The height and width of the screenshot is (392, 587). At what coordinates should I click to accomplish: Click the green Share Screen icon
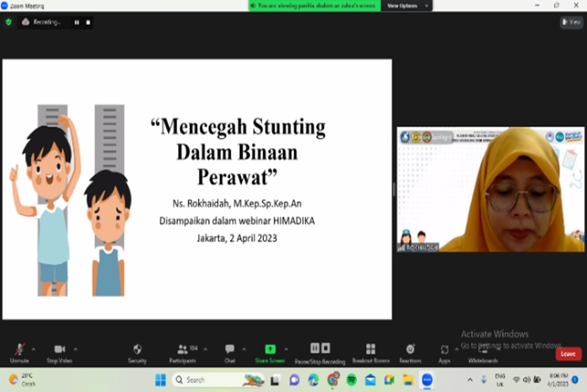click(270, 349)
